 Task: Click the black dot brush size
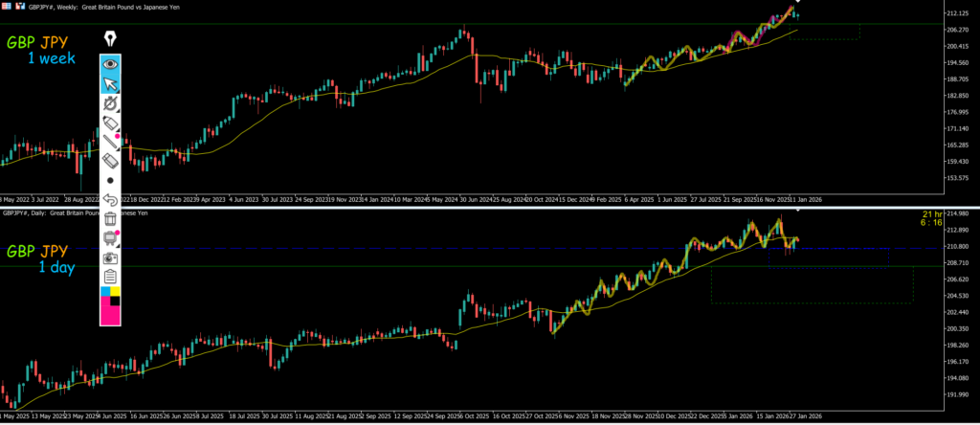coord(111,180)
